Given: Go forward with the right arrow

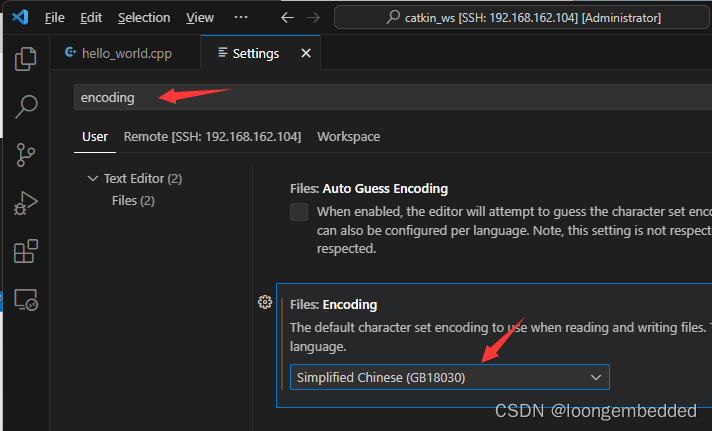Looking at the screenshot, I should (313, 18).
